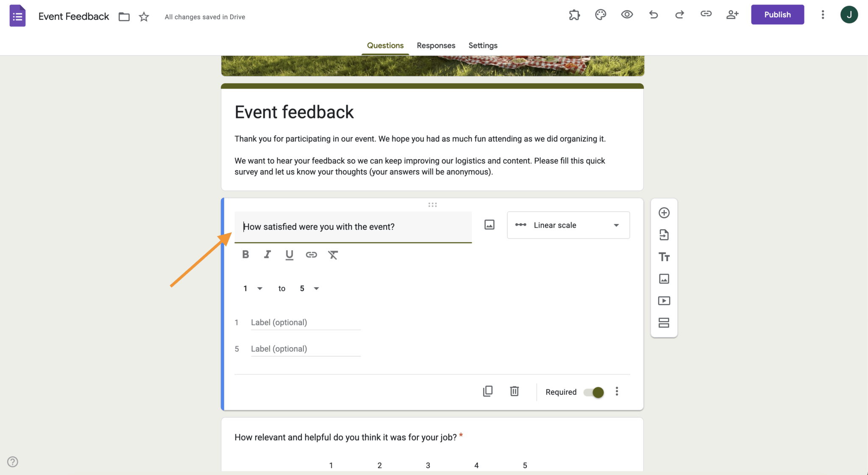Toggle bold formatting on question text
Viewport: 868px width, 475px height.
(x=245, y=254)
